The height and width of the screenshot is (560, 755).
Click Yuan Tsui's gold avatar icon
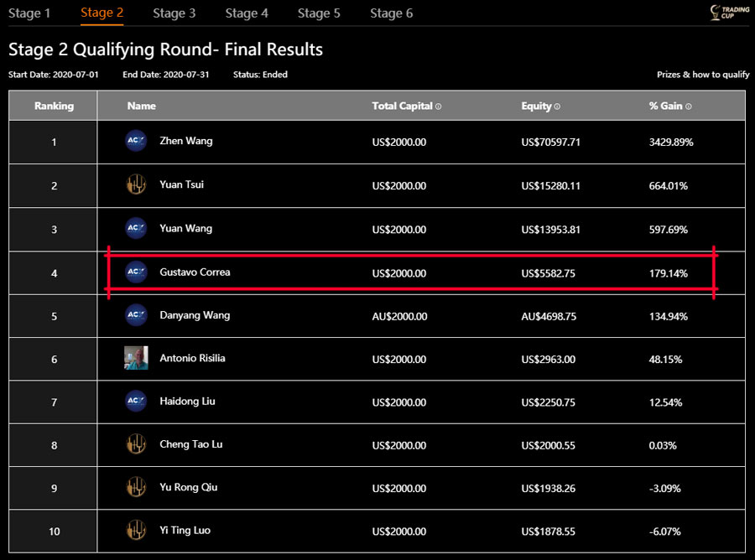coord(136,185)
